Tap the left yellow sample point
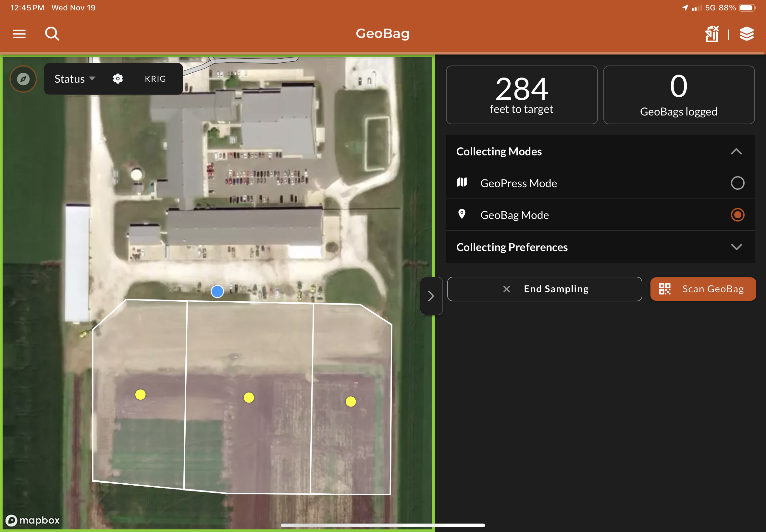The height and width of the screenshot is (532, 766). coord(141,395)
